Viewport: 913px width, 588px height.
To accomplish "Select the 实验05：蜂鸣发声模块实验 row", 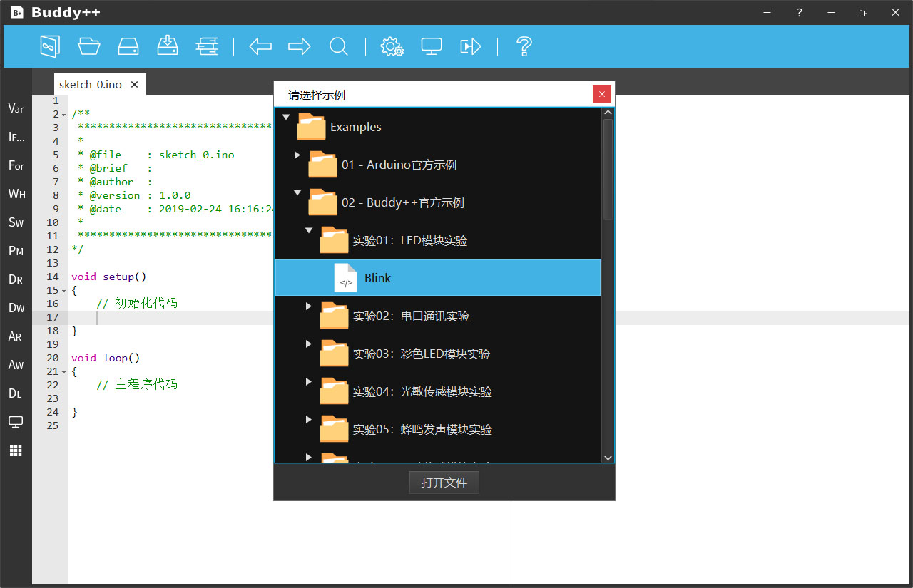I will [x=438, y=429].
